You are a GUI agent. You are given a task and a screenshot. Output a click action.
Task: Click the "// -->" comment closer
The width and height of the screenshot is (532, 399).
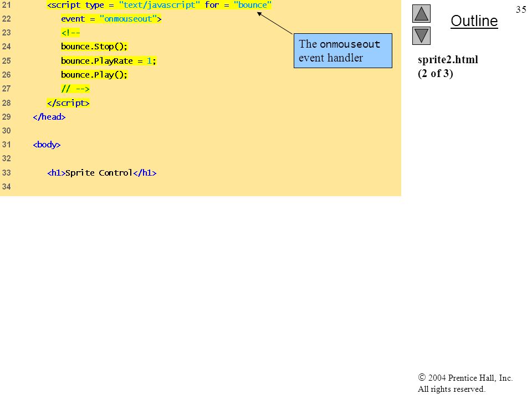point(75,89)
